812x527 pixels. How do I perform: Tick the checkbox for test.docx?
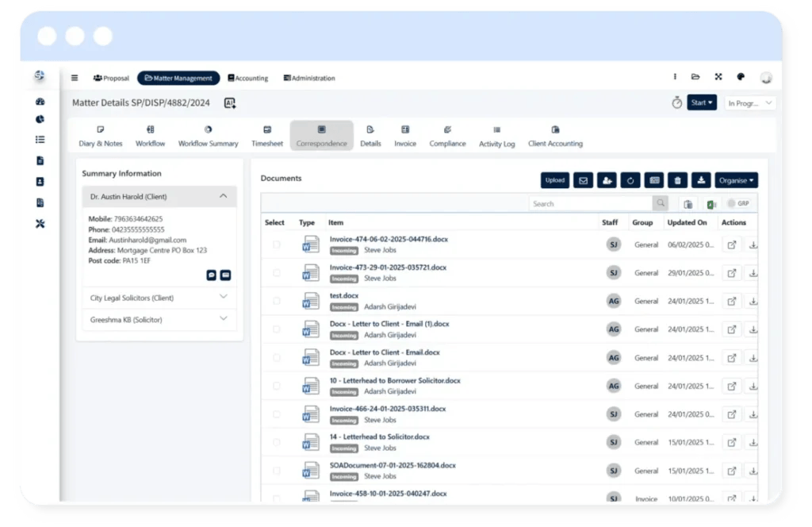277,302
